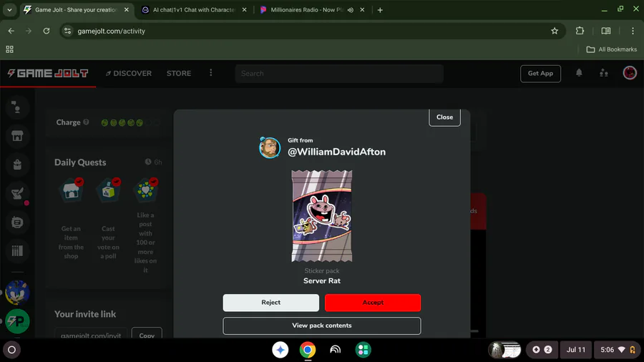
Task: Open the extensions puzzle icon
Action: [580, 31]
